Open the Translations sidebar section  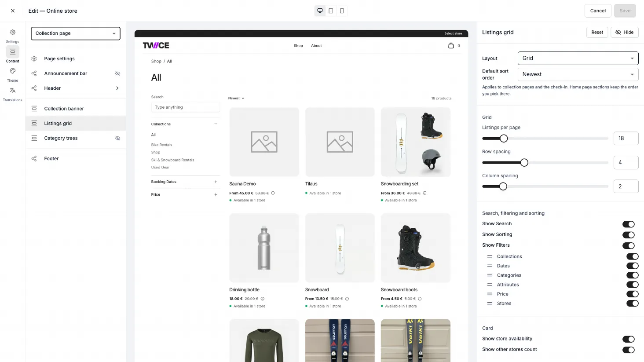[x=13, y=94]
